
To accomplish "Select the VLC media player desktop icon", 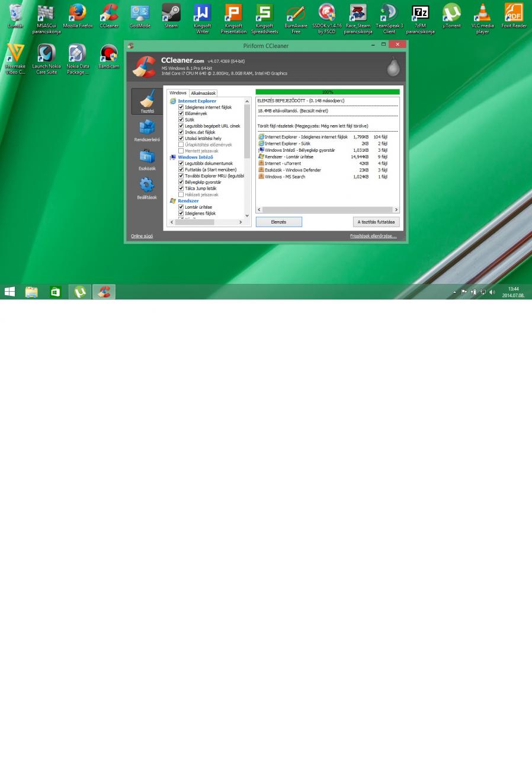I will coord(483,18).
